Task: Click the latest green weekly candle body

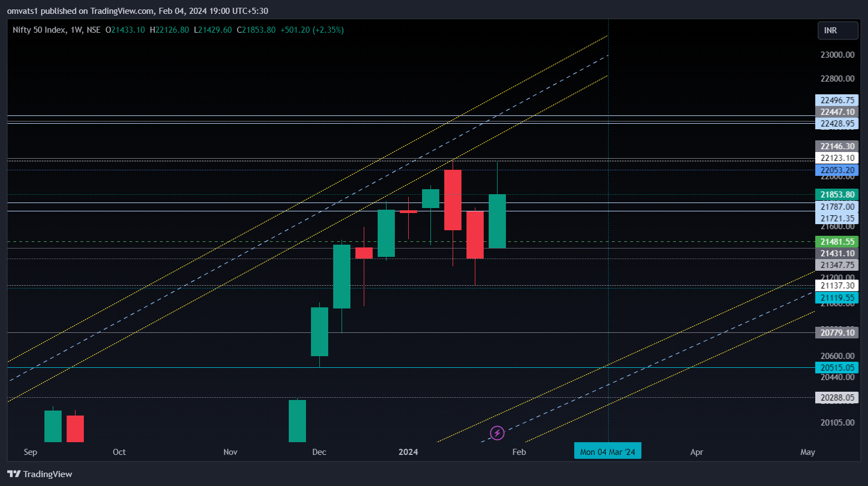Action: pos(497,221)
